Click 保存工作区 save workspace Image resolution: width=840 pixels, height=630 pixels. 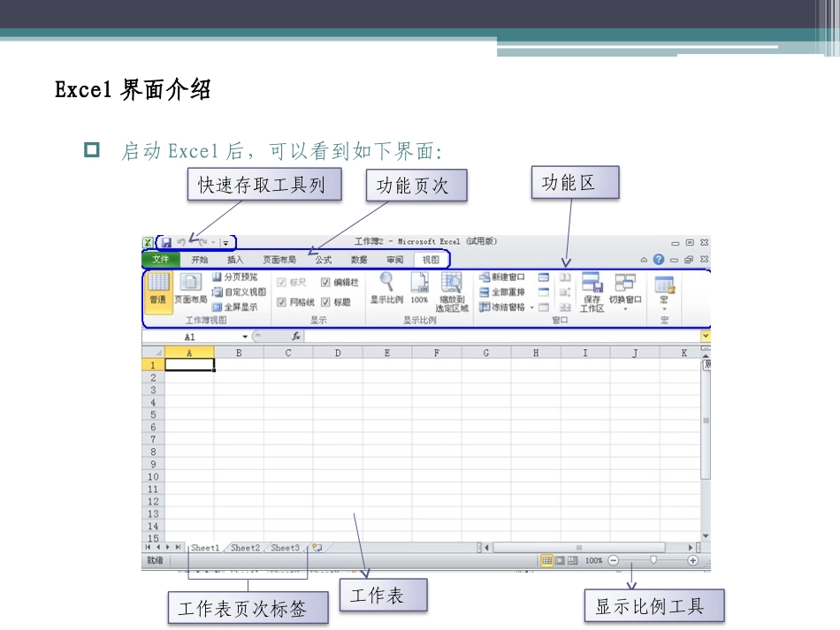[592, 292]
